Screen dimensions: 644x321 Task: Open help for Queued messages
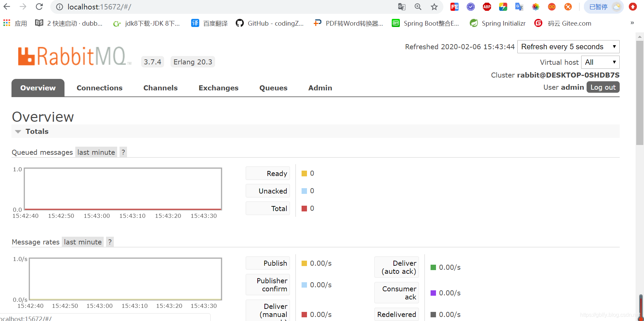click(123, 152)
